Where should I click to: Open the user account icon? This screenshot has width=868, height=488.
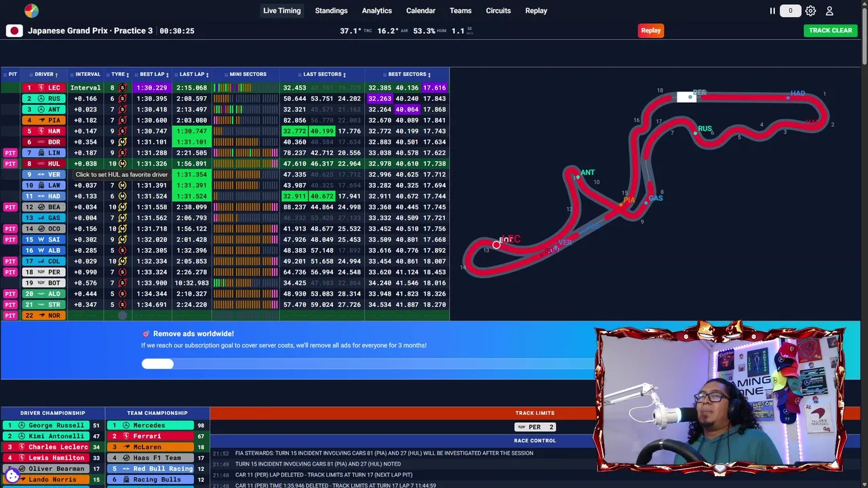pos(829,11)
